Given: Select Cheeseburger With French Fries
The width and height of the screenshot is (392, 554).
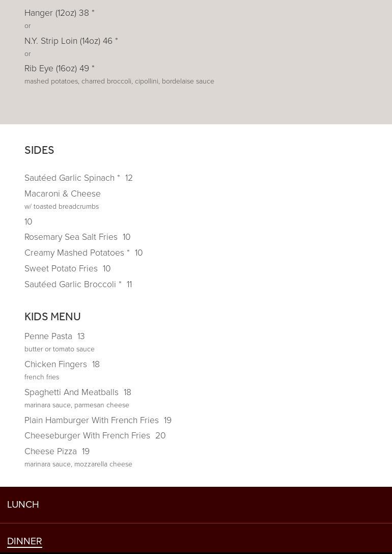Looking at the screenshot, I should click(x=87, y=435).
